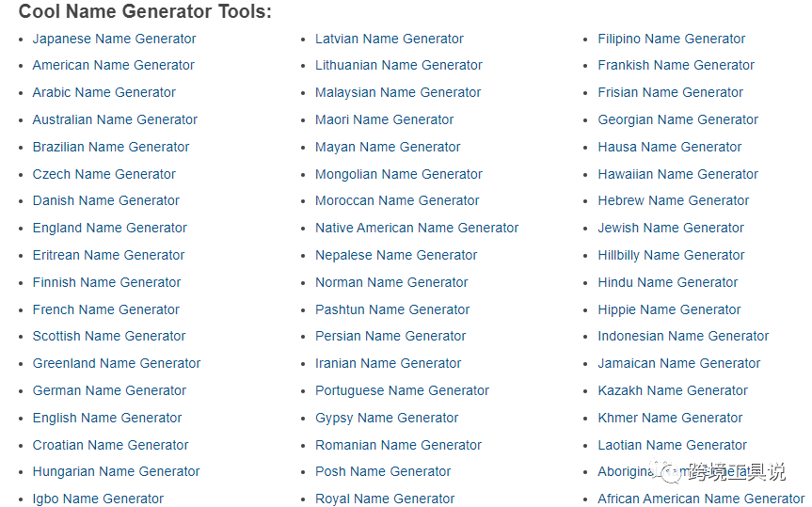Click the Gypsy Name Generator link
Screen dimensions: 812x507
tap(387, 418)
